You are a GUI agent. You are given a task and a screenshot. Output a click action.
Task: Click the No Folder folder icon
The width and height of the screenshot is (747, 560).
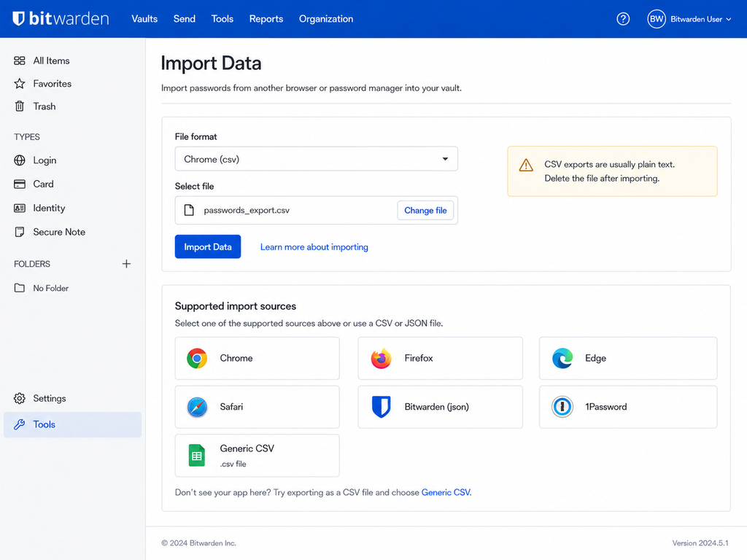click(x=20, y=288)
